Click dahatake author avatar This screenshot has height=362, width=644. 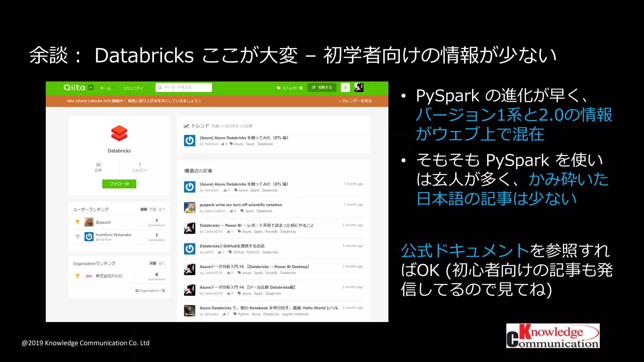pyautogui.click(x=190, y=310)
